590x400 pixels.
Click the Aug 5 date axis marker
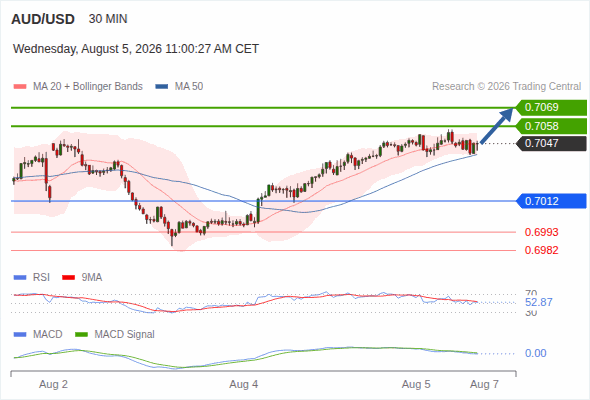click(x=416, y=384)
